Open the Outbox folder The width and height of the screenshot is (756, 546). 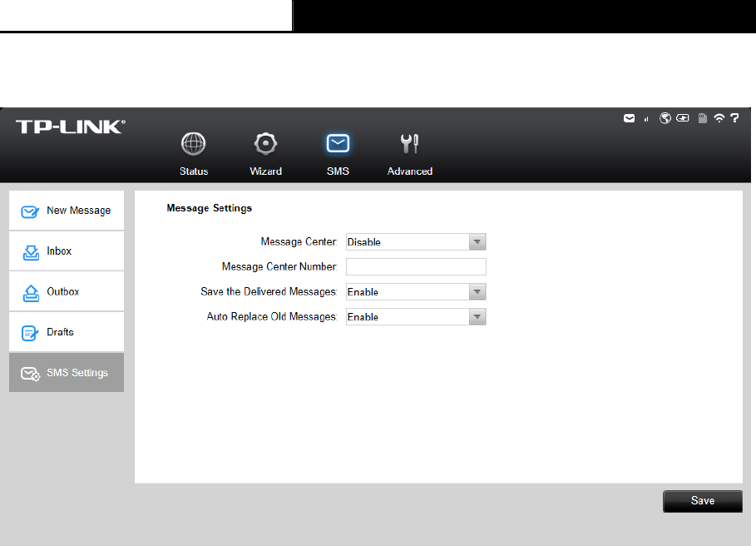click(x=67, y=291)
